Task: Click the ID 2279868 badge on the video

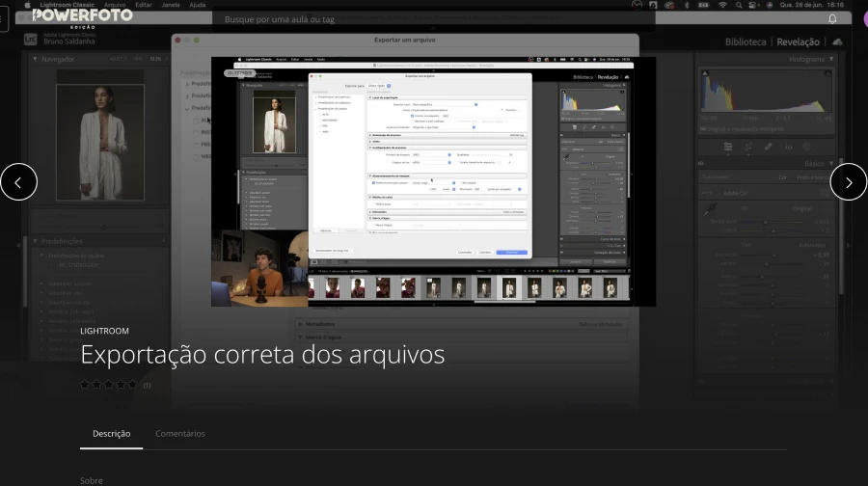Action: click(x=240, y=73)
